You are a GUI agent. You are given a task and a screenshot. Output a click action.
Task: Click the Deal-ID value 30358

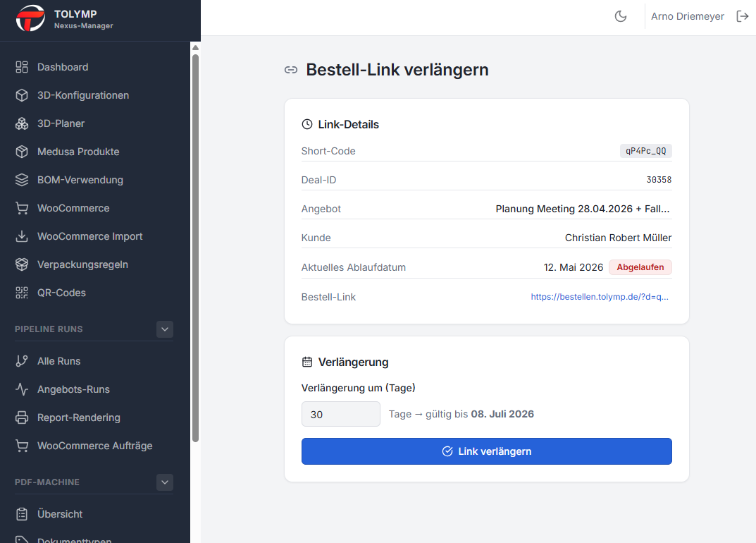click(x=659, y=180)
